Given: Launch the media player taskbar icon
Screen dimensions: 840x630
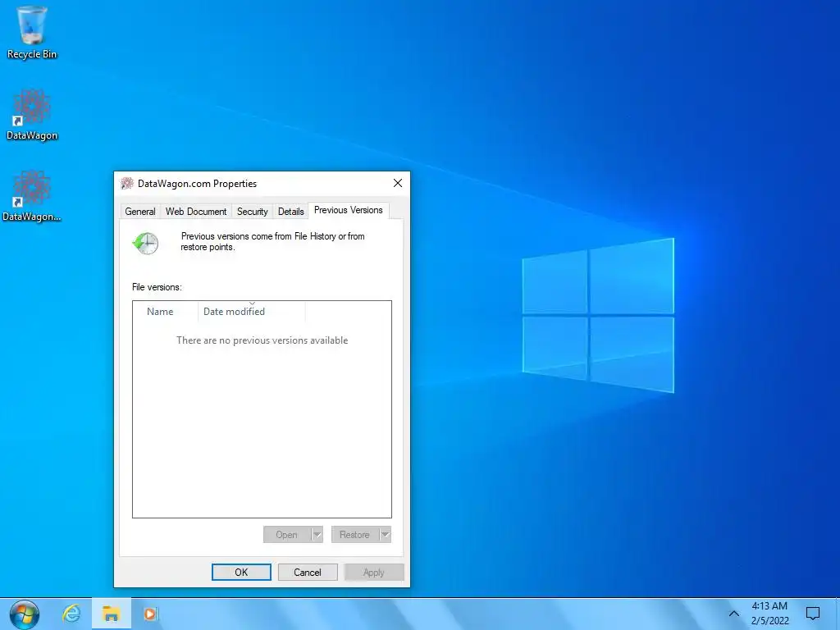Looking at the screenshot, I should (x=151, y=614).
